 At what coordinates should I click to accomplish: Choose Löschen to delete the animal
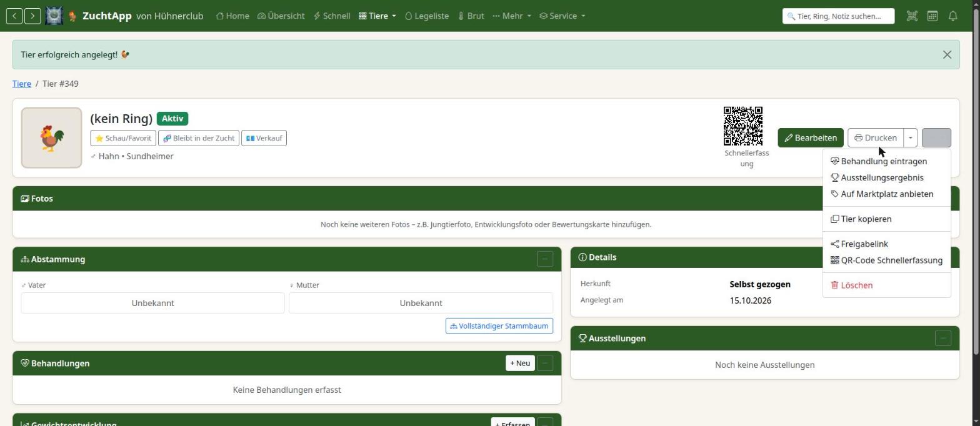[x=886, y=285]
